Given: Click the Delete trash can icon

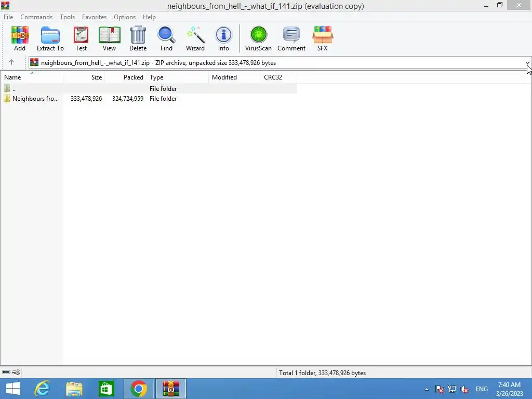Looking at the screenshot, I should [x=138, y=38].
